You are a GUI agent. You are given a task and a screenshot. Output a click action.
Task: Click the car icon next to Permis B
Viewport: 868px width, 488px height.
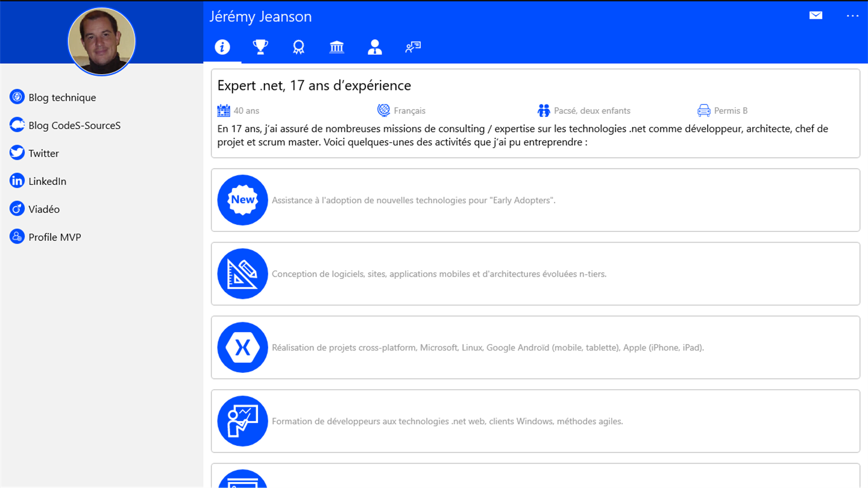click(704, 110)
